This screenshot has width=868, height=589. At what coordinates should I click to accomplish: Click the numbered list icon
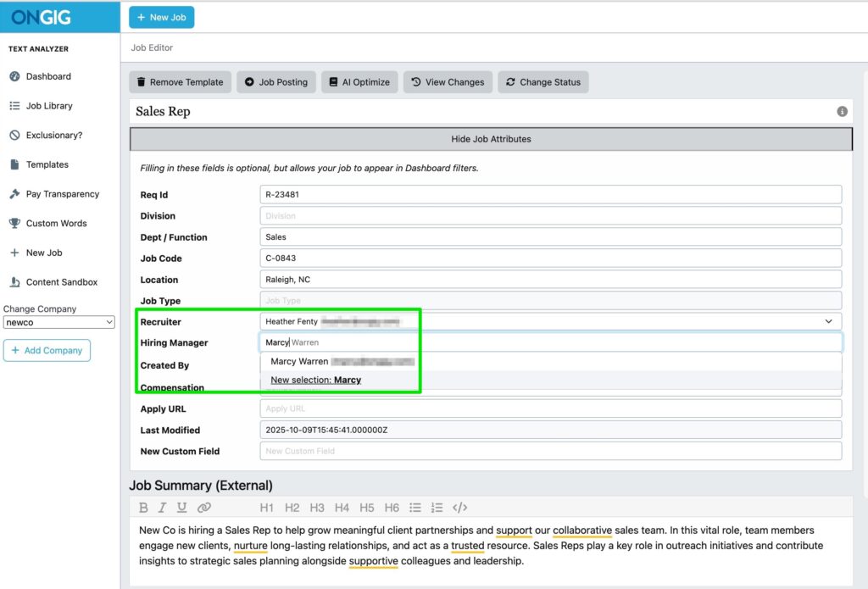click(437, 508)
